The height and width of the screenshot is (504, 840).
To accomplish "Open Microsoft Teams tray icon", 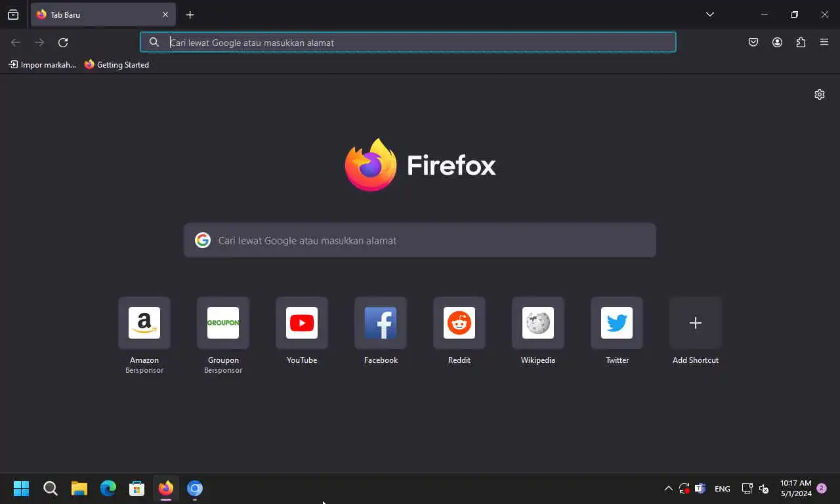I will pos(700,488).
